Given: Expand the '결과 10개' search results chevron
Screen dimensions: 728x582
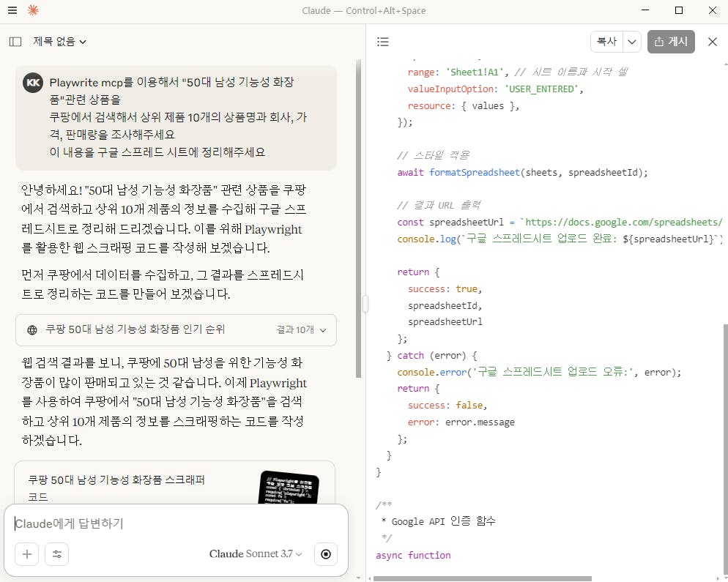Looking at the screenshot, I should pos(323,330).
